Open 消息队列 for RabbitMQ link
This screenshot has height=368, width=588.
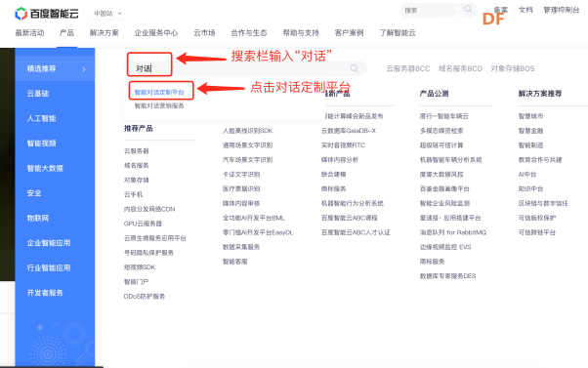[x=453, y=232]
